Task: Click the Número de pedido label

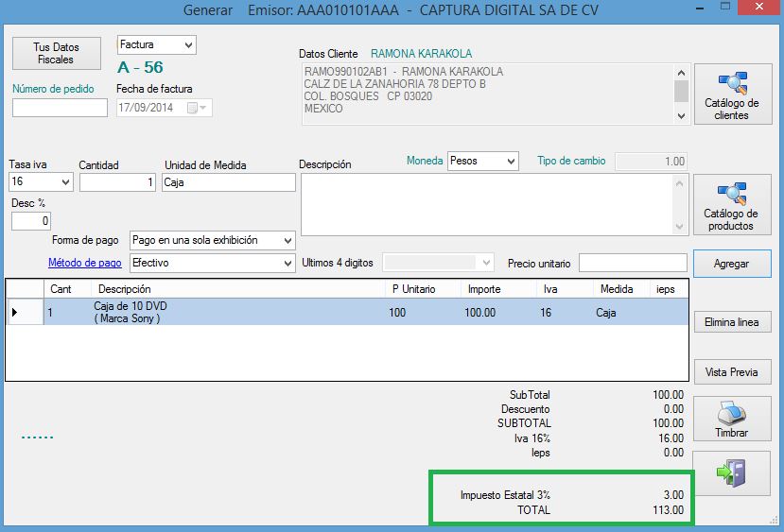Action: (x=53, y=89)
